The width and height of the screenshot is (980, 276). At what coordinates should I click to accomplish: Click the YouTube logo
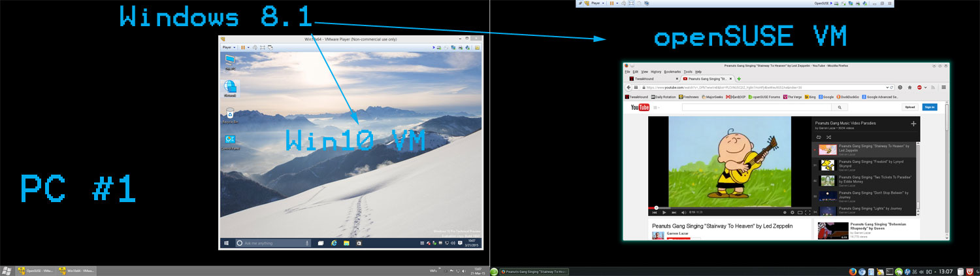[640, 107]
